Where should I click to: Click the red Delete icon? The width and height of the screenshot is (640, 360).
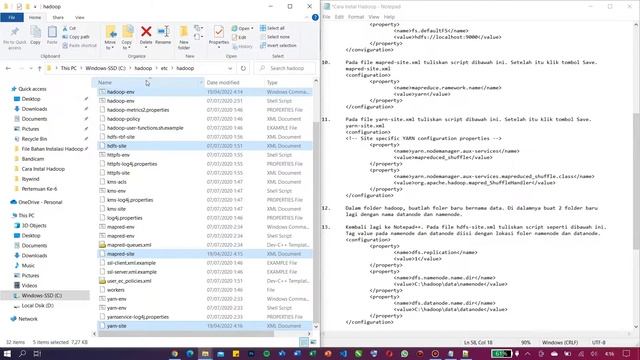pos(146,31)
